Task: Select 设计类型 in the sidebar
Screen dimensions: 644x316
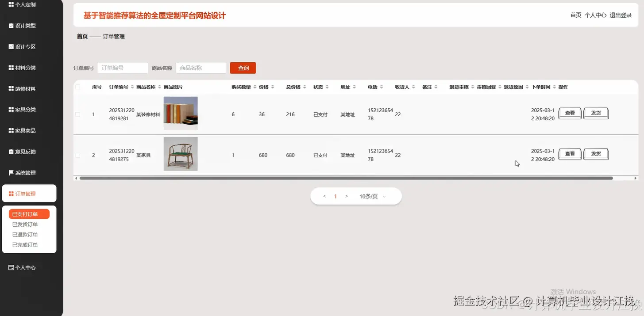Action: (x=22, y=25)
